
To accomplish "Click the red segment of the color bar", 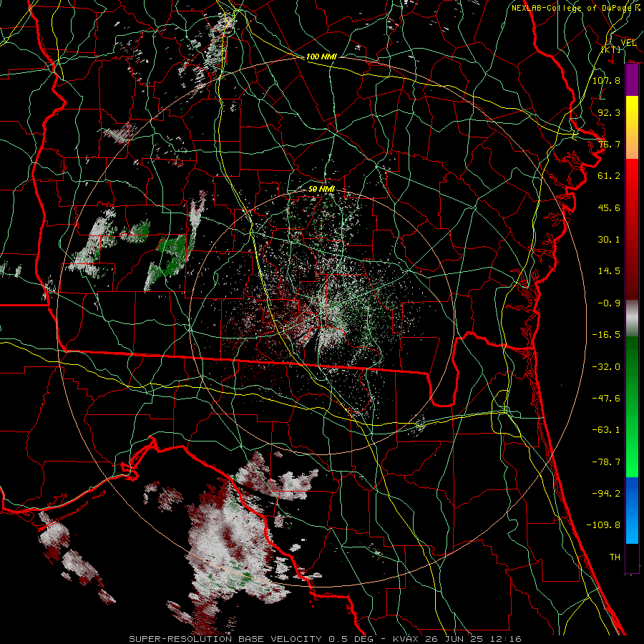I will click(x=632, y=229).
